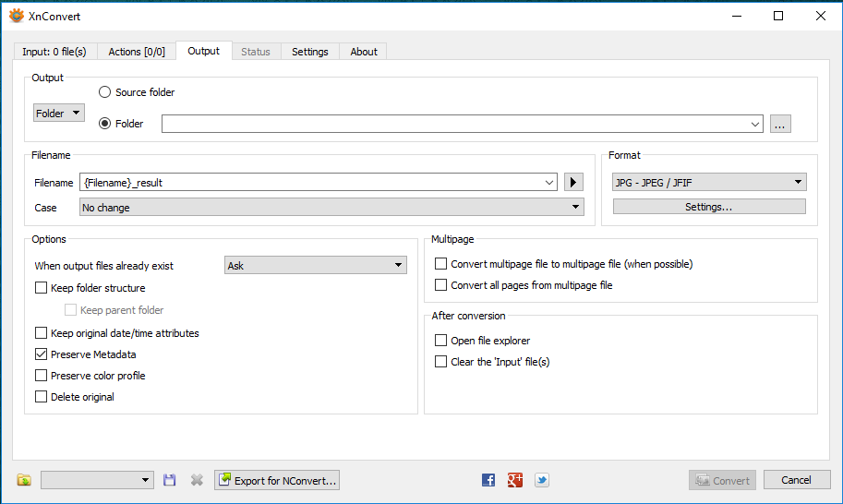Browse output folder with ellipsis button

click(780, 124)
